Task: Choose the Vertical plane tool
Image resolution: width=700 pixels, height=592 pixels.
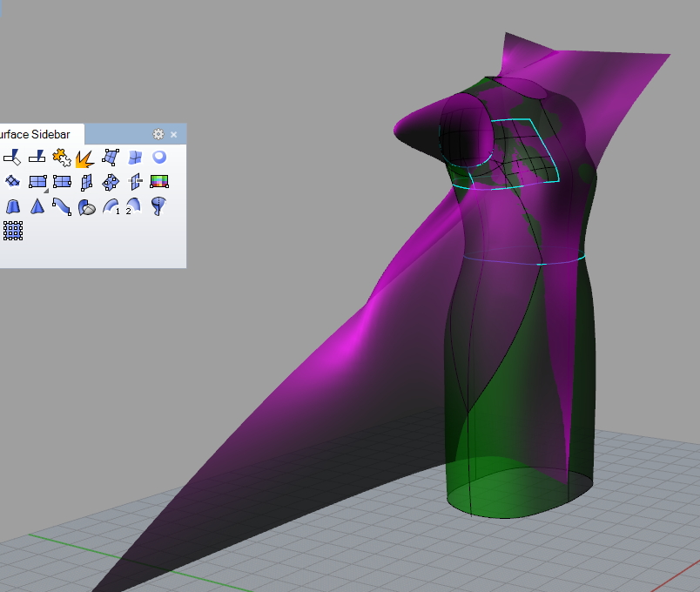Action: coord(86,182)
